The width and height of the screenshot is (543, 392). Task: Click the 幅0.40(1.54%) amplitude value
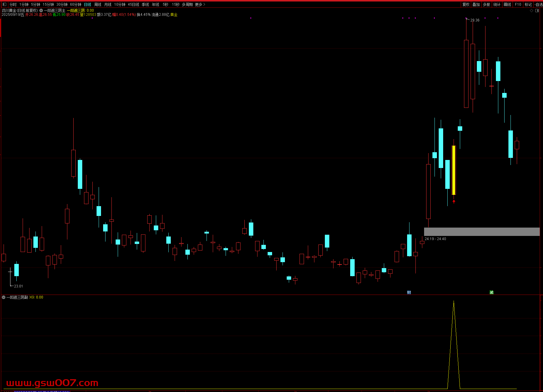click(124, 15)
